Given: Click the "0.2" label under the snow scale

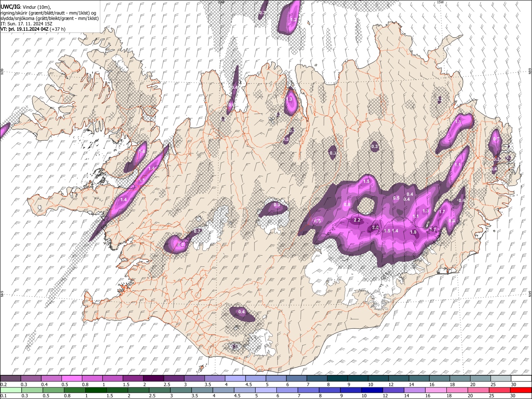Looking at the screenshot, I should coord(3,384).
